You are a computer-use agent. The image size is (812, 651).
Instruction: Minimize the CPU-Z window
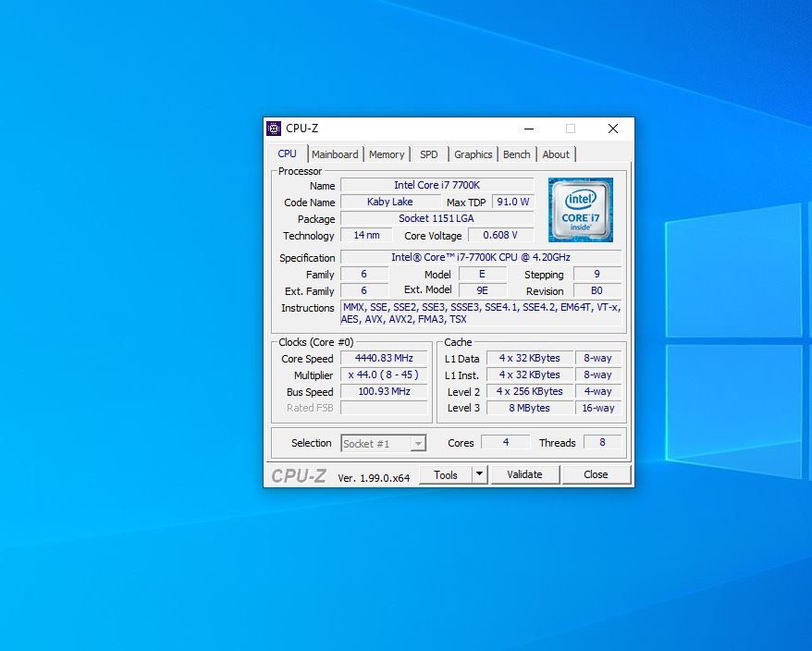click(529, 129)
